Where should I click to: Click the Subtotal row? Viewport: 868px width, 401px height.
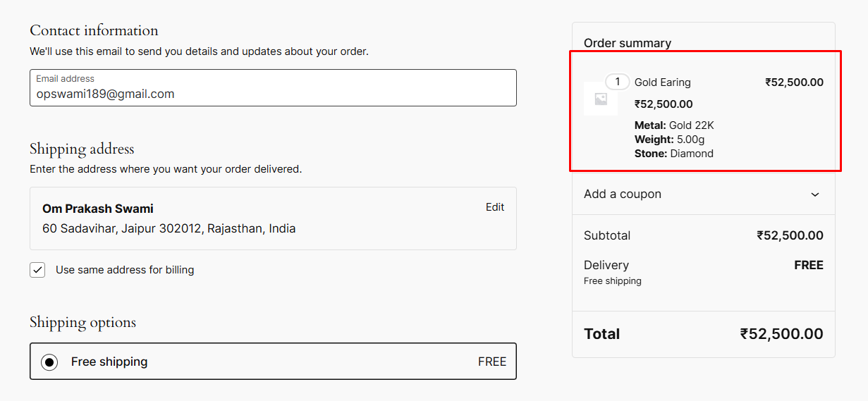704,235
